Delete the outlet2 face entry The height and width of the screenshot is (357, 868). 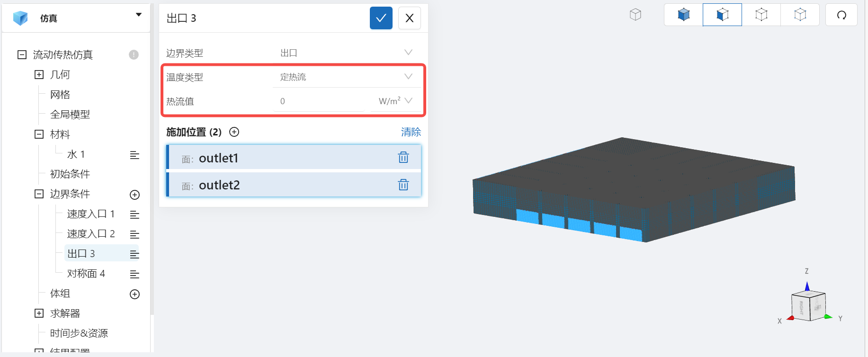403,185
